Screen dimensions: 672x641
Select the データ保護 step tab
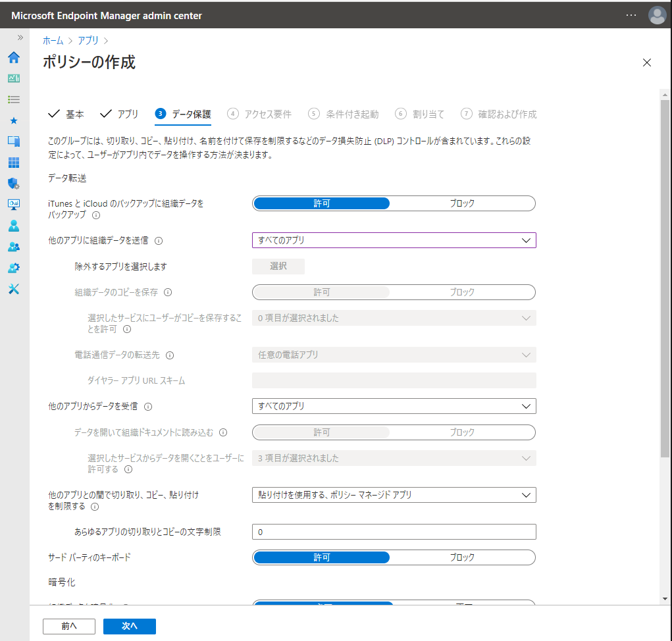(183, 114)
